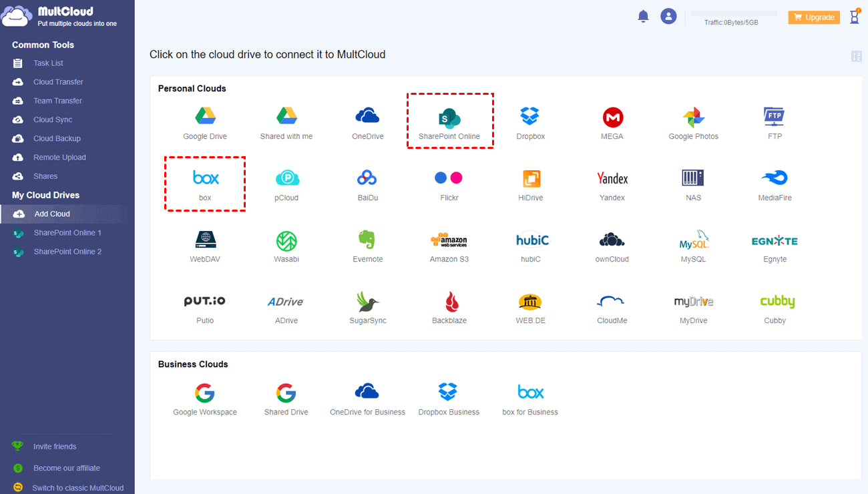Viewport: 868px width, 494px height.
Task: Select Add Cloud in sidebar
Action: tap(67, 214)
